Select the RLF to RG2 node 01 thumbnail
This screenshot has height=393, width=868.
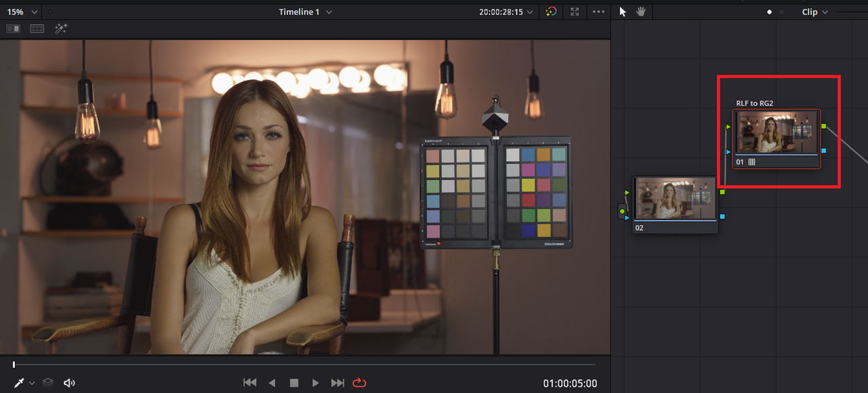(776, 133)
